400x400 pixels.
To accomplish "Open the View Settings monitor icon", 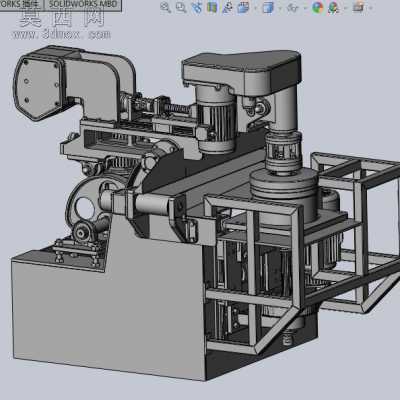I will pos(358,7).
